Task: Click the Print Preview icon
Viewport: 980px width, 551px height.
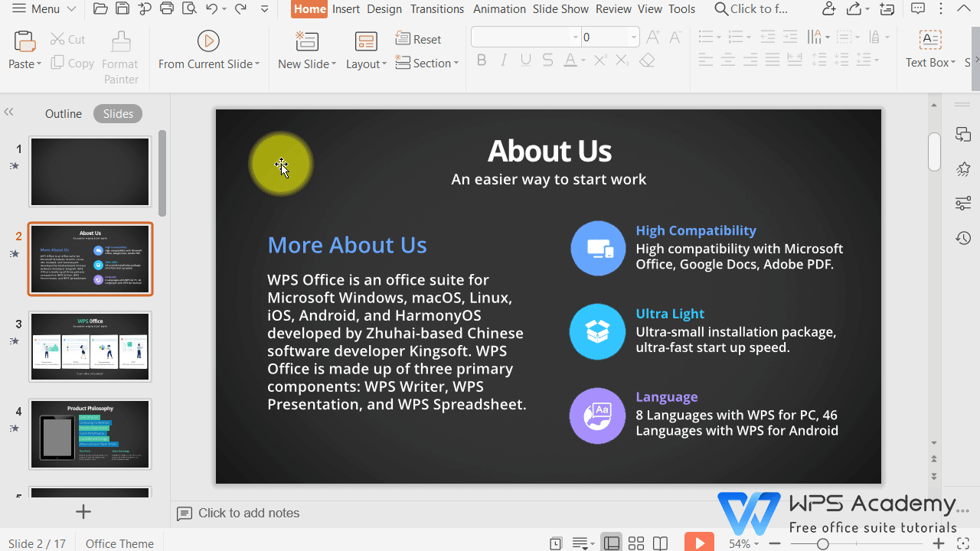Action: 189,9
